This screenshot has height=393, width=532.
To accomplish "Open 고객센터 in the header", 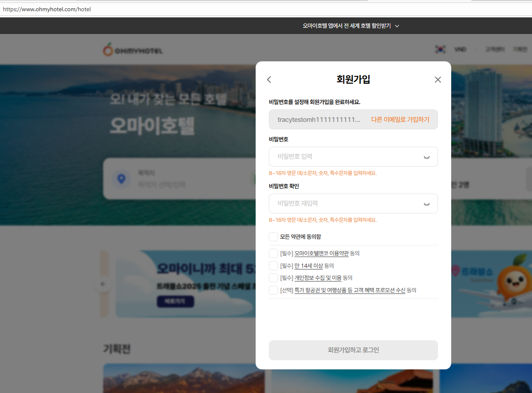I will [x=495, y=49].
